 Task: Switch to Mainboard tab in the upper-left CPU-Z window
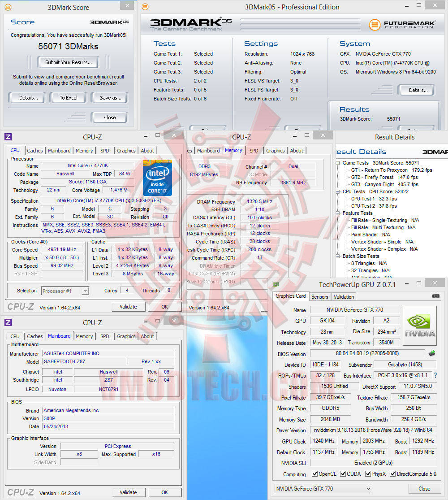pos(59,151)
